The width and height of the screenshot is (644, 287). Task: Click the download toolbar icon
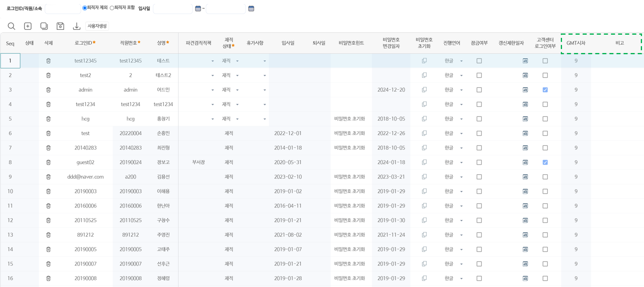pos(77,26)
